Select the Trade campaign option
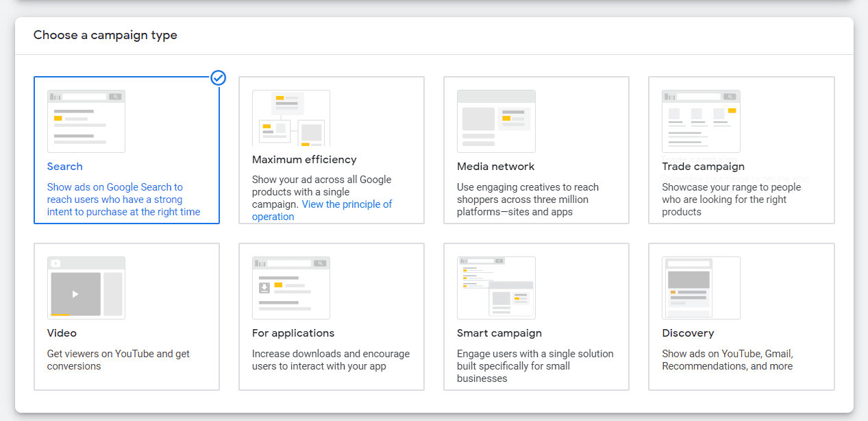868x421 pixels. (x=741, y=150)
